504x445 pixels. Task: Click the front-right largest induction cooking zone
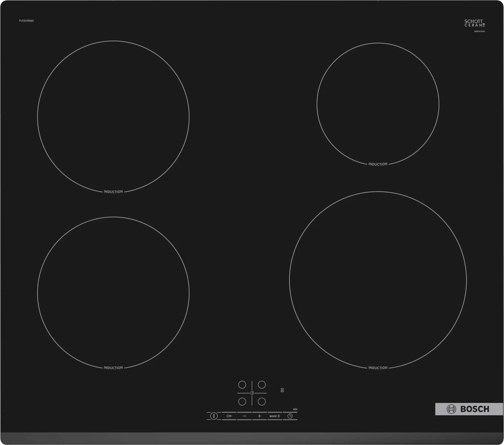(x=378, y=280)
